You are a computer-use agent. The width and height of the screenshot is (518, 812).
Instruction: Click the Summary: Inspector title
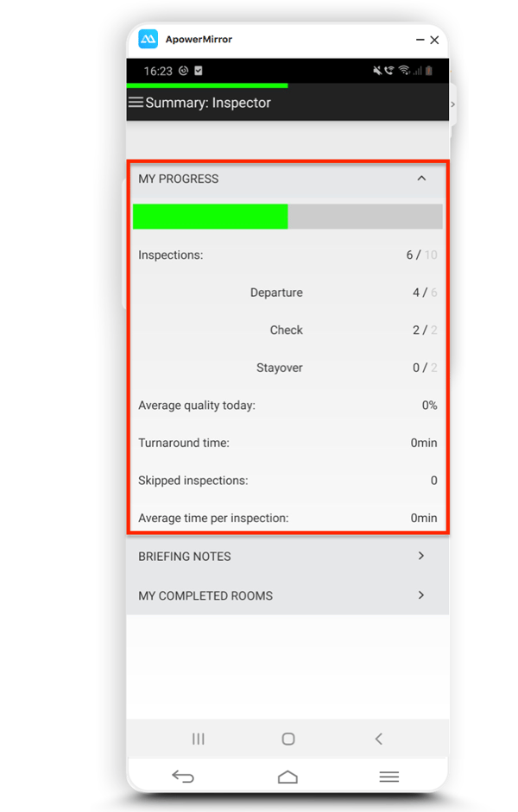[x=208, y=103]
